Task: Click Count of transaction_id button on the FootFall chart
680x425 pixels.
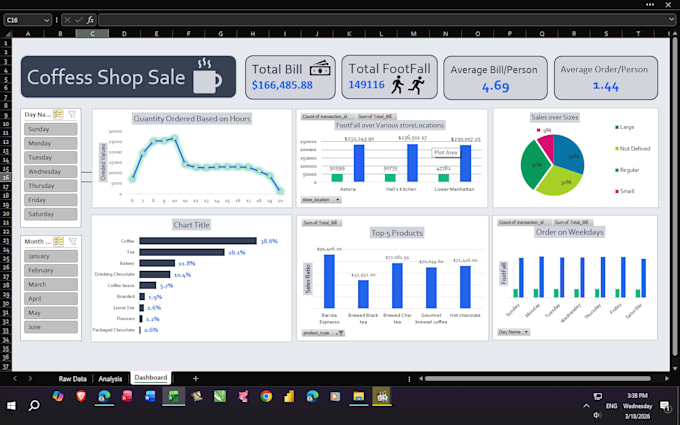Action: [328, 117]
